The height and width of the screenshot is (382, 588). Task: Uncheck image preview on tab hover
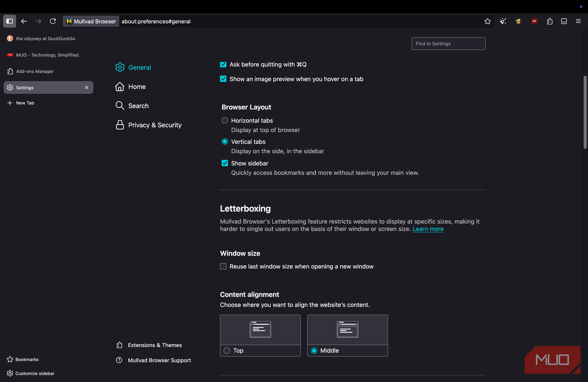tap(223, 79)
